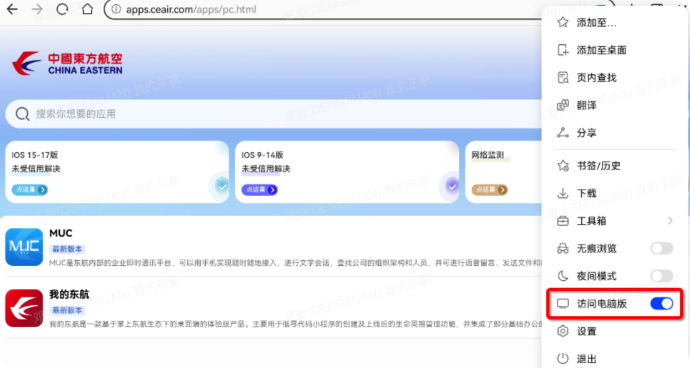Open the 我的东航 app icon
The width and height of the screenshot is (690, 368).
click(x=24, y=308)
